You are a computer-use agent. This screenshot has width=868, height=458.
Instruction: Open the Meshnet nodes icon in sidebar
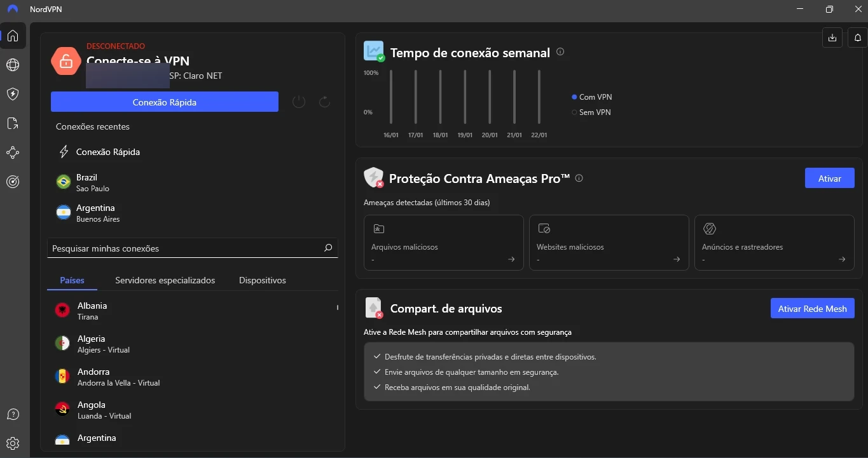point(13,152)
